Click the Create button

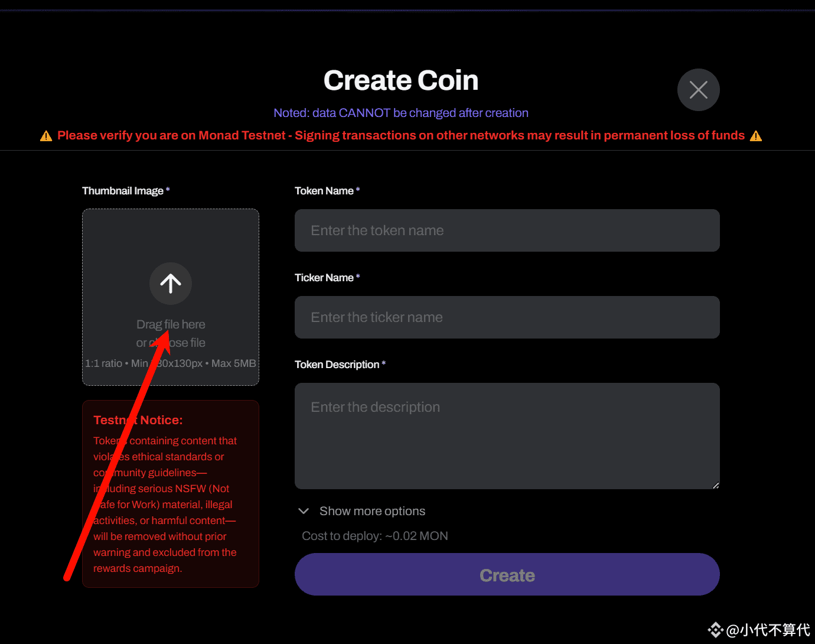click(x=507, y=574)
